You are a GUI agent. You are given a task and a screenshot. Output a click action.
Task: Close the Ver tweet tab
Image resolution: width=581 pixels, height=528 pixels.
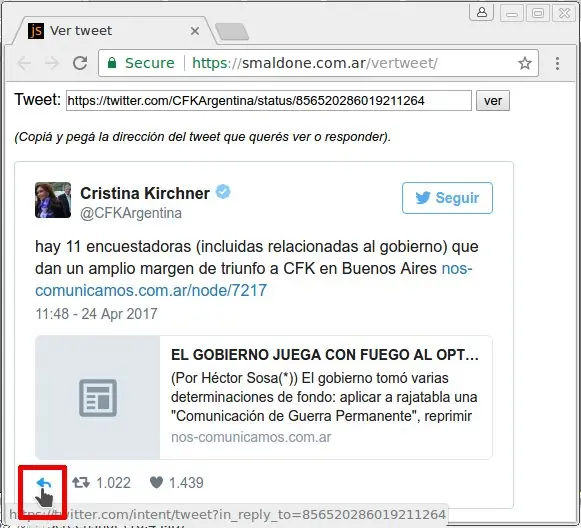195,31
